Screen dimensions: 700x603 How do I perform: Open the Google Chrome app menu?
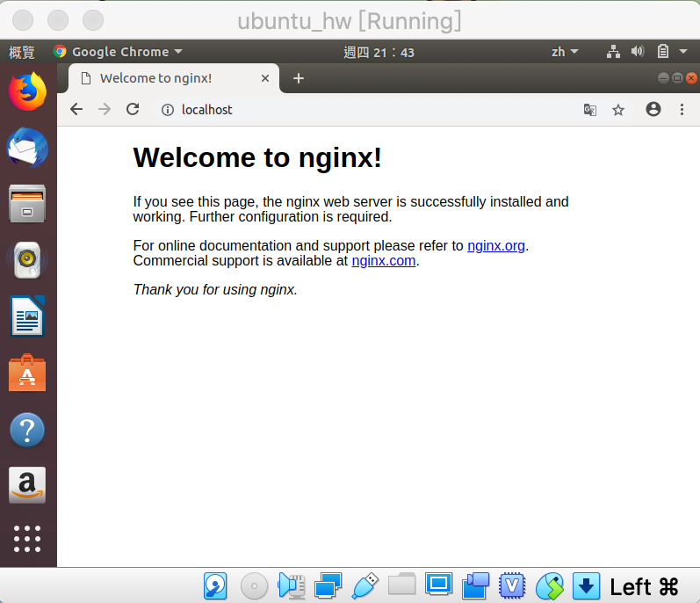tap(118, 52)
